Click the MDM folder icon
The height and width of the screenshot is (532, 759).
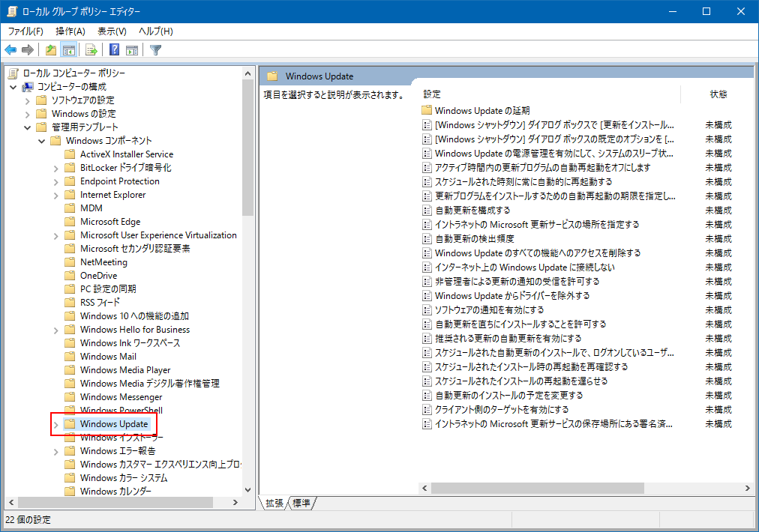[x=70, y=208]
